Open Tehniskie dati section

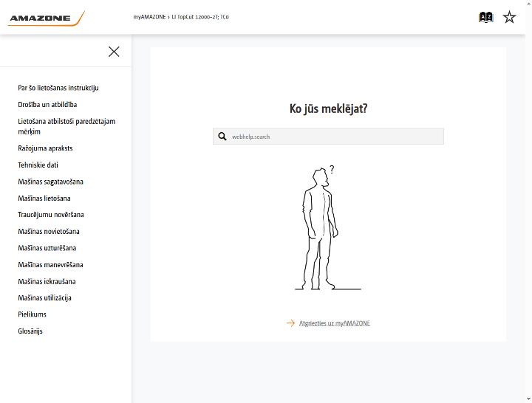pyautogui.click(x=38, y=165)
